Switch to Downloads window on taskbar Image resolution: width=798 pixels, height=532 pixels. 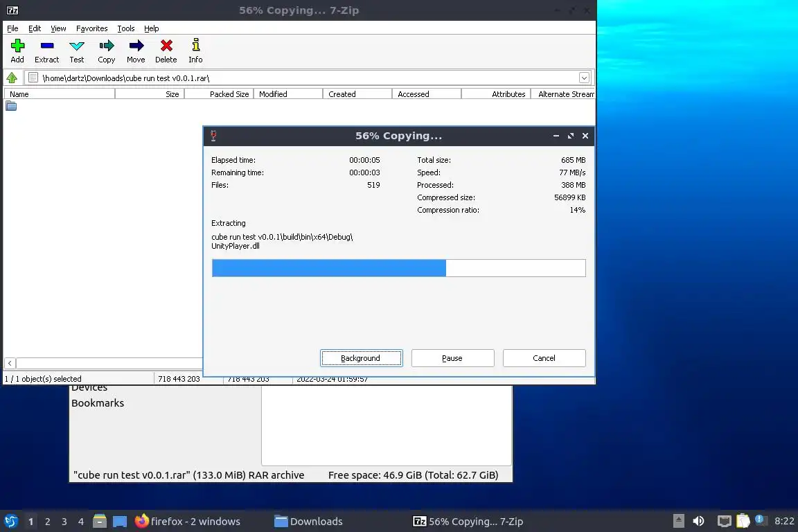pos(308,522)
